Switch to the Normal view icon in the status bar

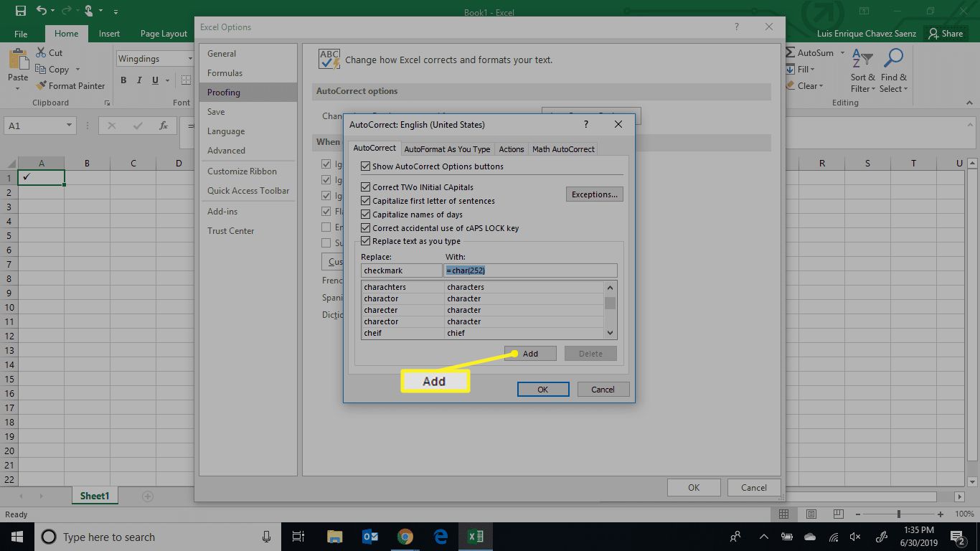coord(784,514)
